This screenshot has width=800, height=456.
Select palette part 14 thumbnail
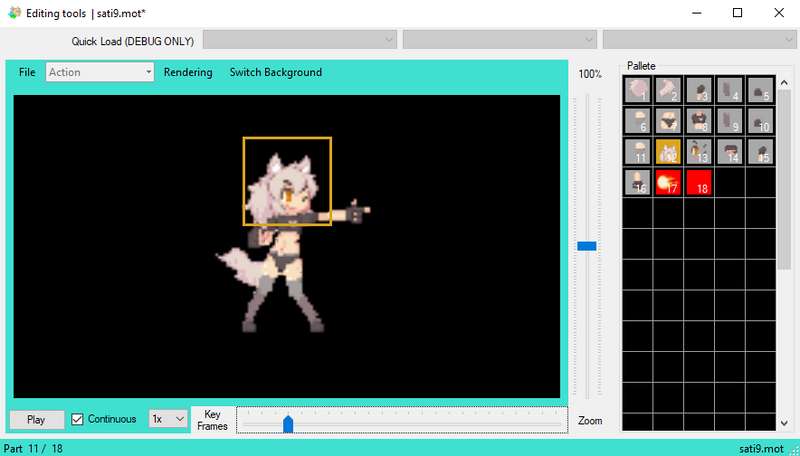click(x=729, y=151)
